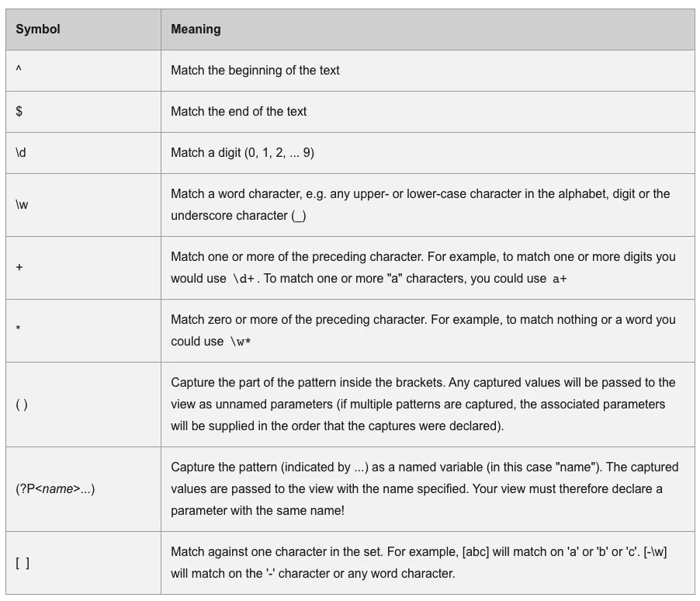
Task: Select the asterisk * symbol cell
Action: pyautogui.click(x=19, y=331)
